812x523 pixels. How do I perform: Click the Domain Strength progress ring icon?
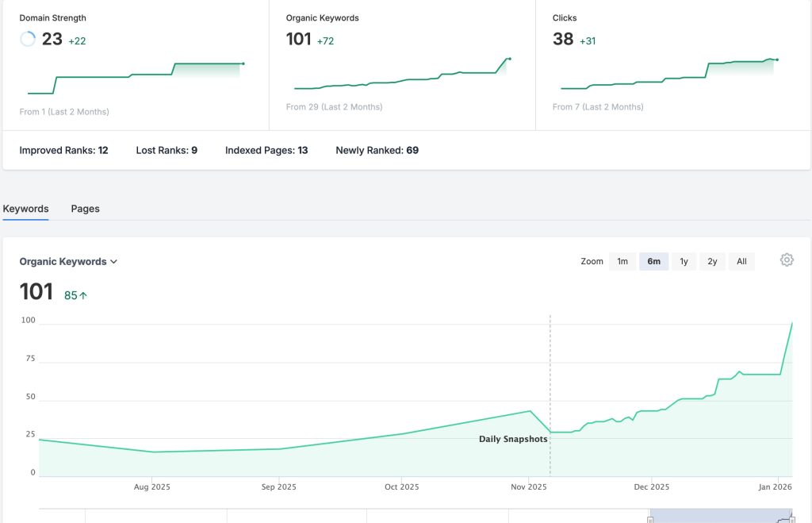point(28,39)
